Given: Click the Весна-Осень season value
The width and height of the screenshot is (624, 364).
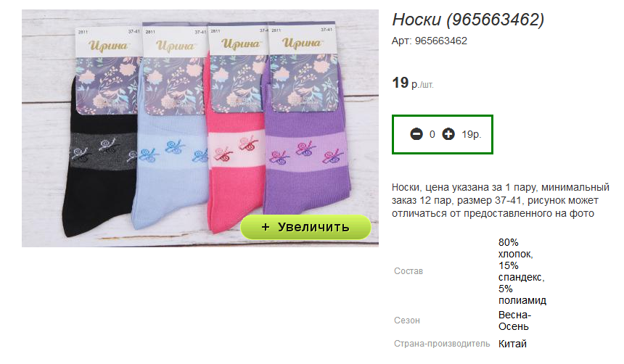Looking at the screenshot, I should [x=514, y=320].
